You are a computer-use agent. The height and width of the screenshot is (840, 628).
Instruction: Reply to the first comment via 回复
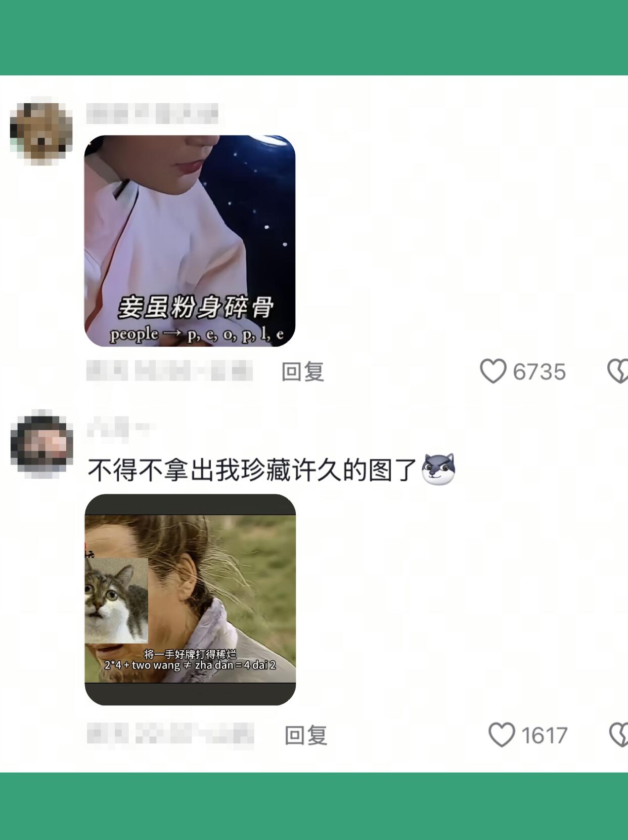302,372
